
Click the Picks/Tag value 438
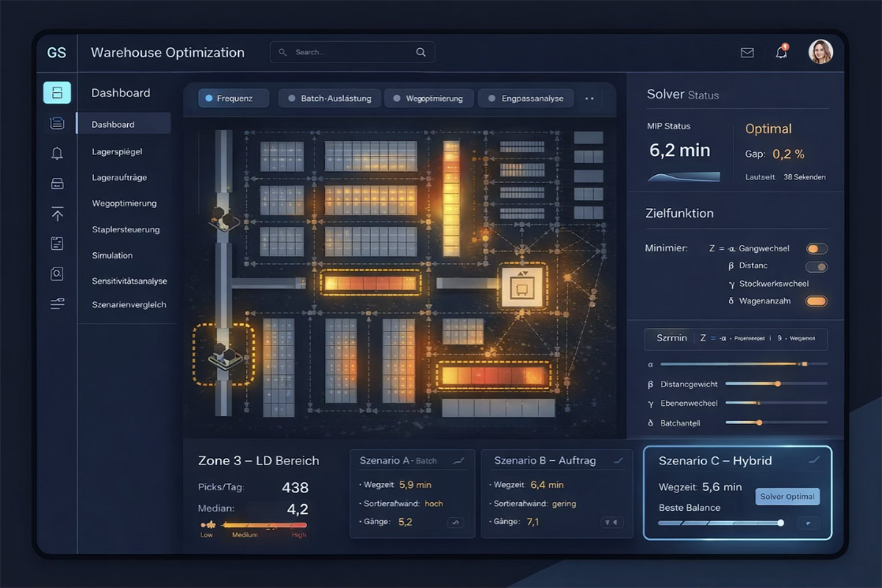(295, 487)
